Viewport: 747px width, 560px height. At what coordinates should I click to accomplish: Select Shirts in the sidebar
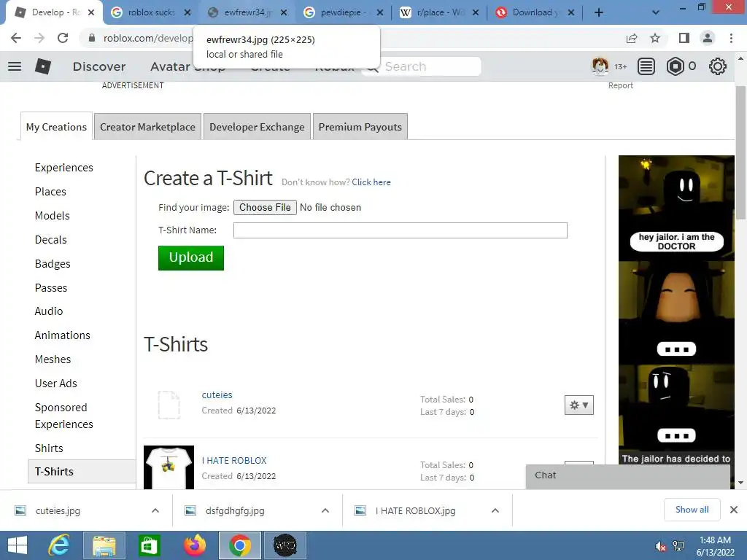49,448
